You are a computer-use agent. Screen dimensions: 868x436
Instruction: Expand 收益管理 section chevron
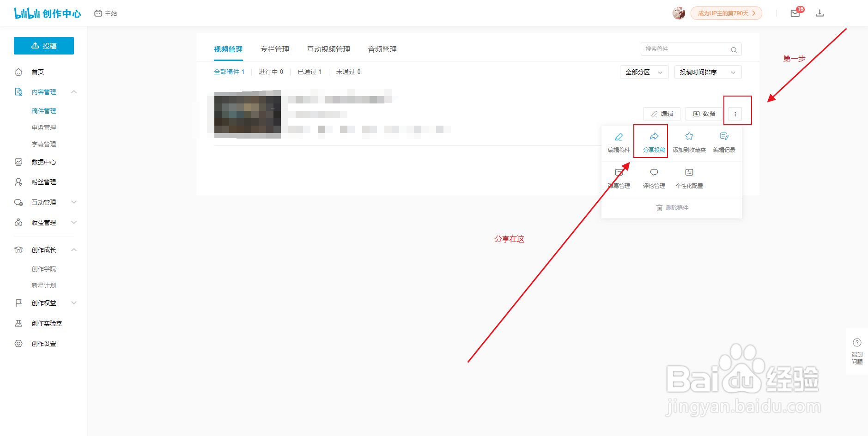(74, 223)
